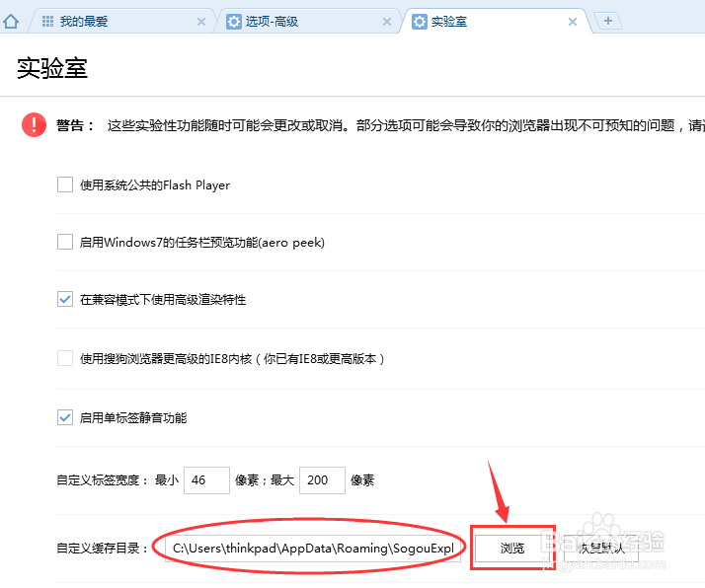
Task: Toggle 使用搜狗浏览器更高级的IE8内核 checkbox
Action: click(65, 358)
